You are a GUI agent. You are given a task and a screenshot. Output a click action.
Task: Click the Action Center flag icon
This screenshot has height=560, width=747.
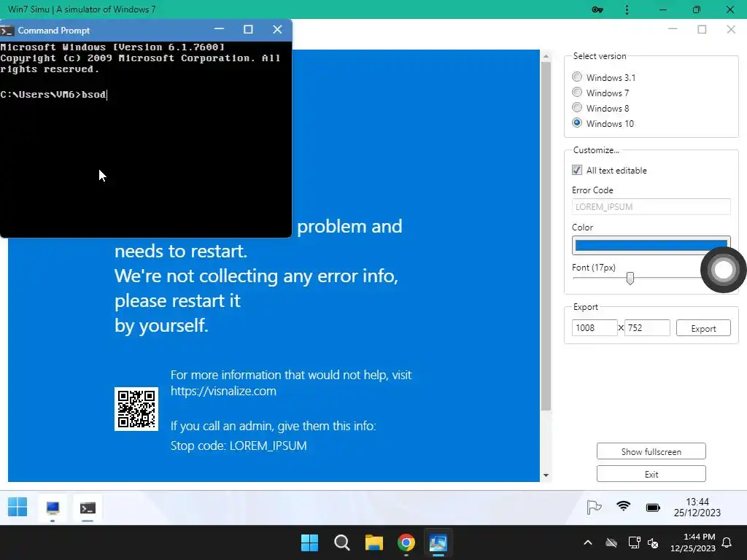pos(594,507)
